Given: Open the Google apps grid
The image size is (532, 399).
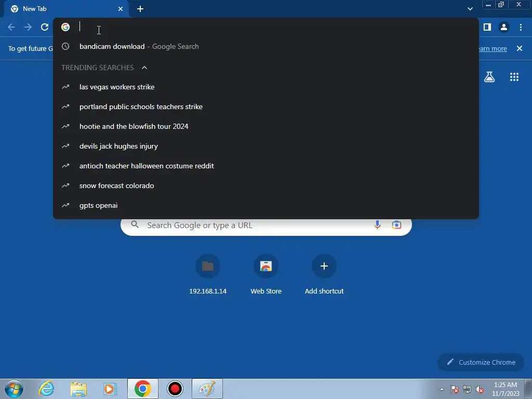Looking at the screenshot, I should point(514,77).
